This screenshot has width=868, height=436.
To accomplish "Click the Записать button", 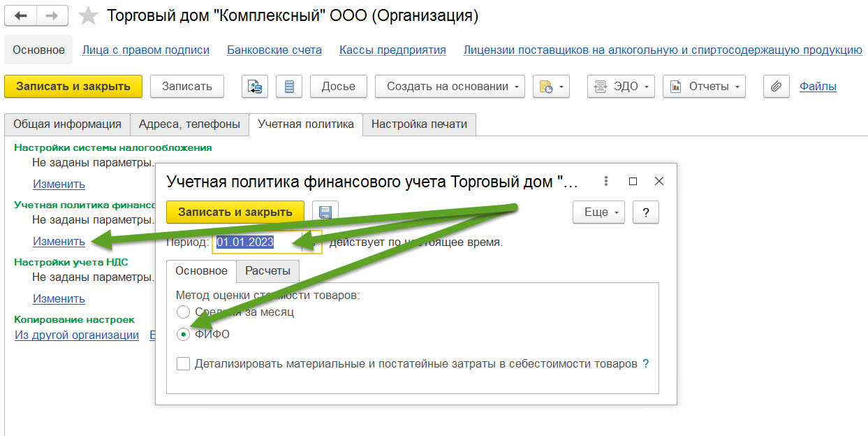I will point(186,87).
